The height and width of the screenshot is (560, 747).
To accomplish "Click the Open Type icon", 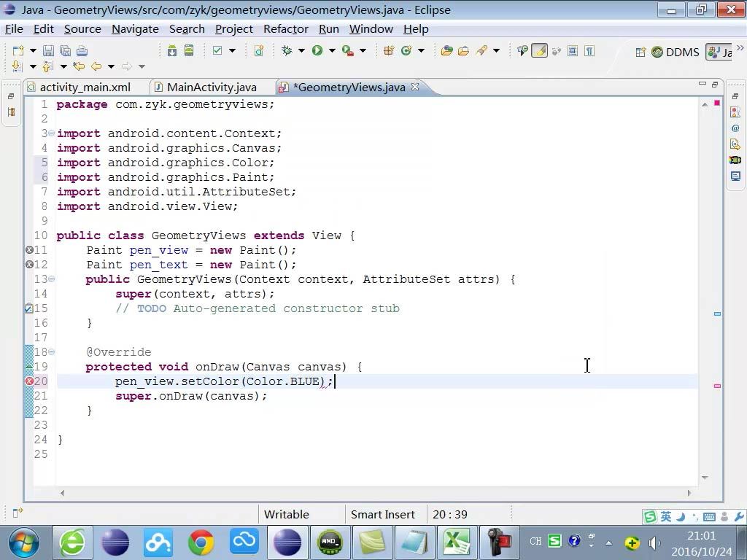I will pos(447,50).
